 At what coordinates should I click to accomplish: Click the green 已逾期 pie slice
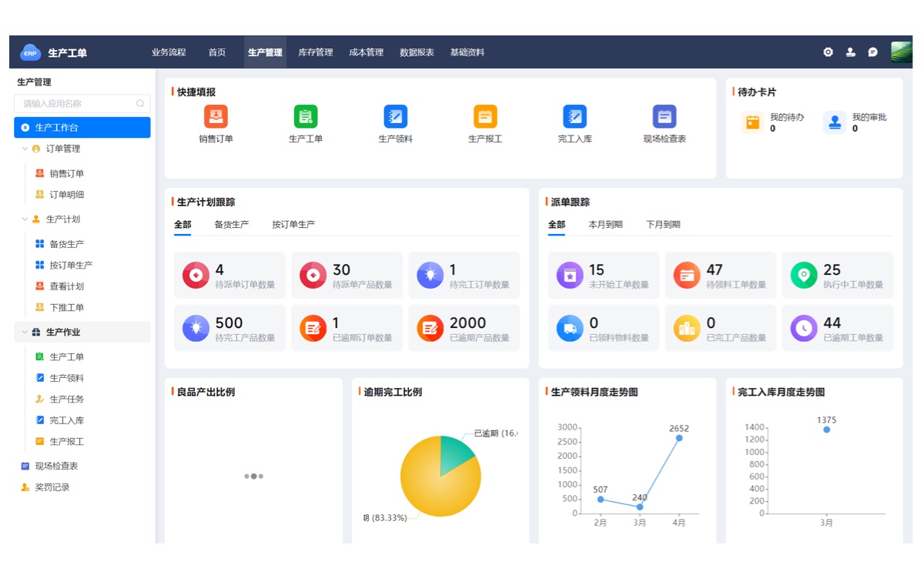454,454
